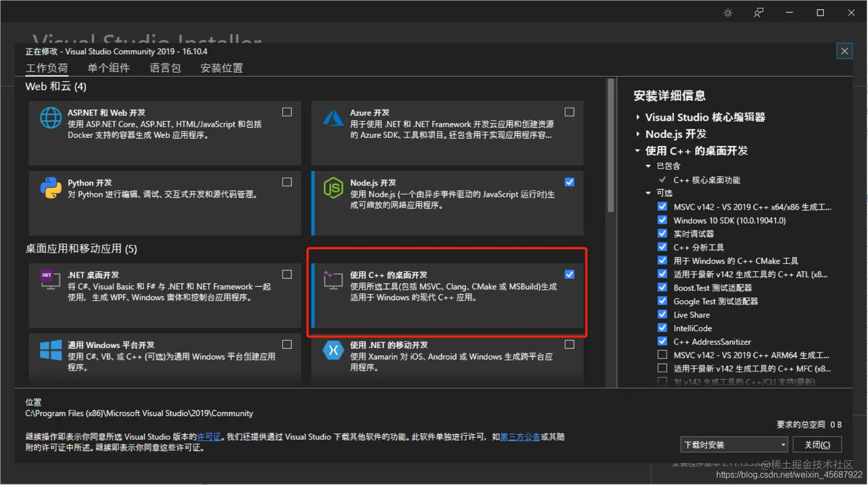Open the feedback icon in title bar
The image size is (868, 485).
[758, 13]
